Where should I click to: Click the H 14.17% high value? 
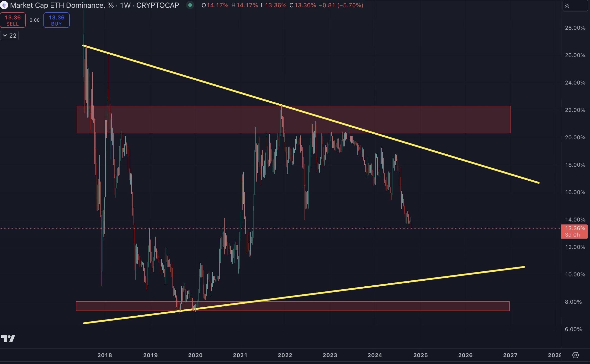click(245, 5)
